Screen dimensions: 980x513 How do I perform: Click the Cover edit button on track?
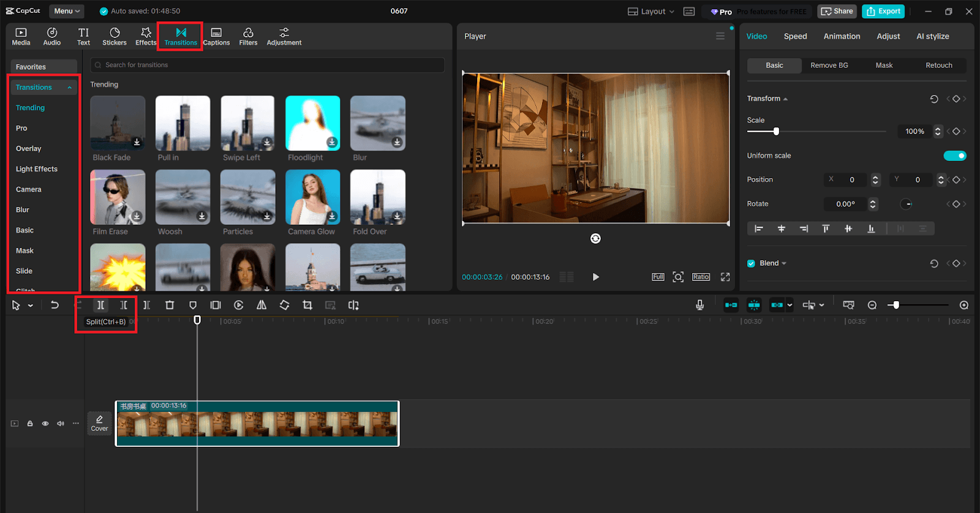click(x=99, y=423)
